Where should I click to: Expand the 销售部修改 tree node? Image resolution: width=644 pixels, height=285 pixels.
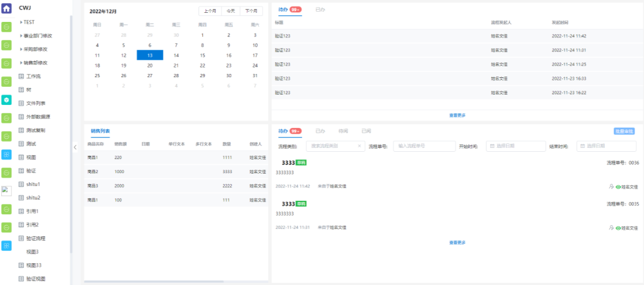point(21,62)
